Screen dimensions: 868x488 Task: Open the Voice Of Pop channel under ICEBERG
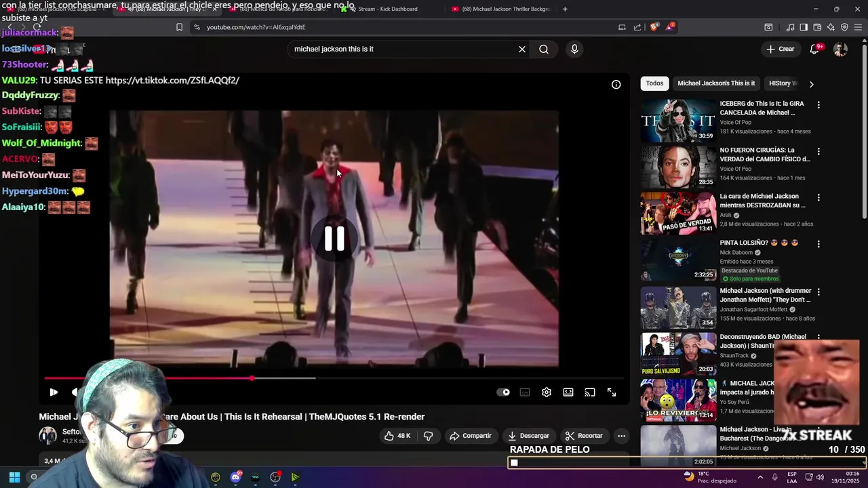(x=735, y=123)
